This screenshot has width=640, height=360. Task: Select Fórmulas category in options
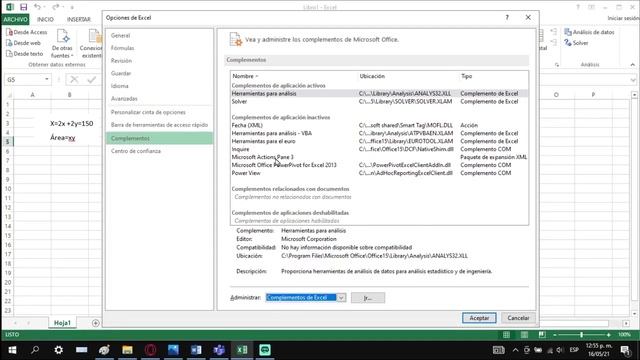[x=159, y=48]
